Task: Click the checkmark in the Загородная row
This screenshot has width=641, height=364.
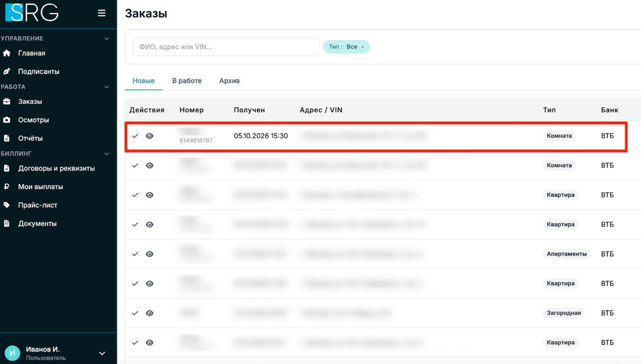Action: 135,313
